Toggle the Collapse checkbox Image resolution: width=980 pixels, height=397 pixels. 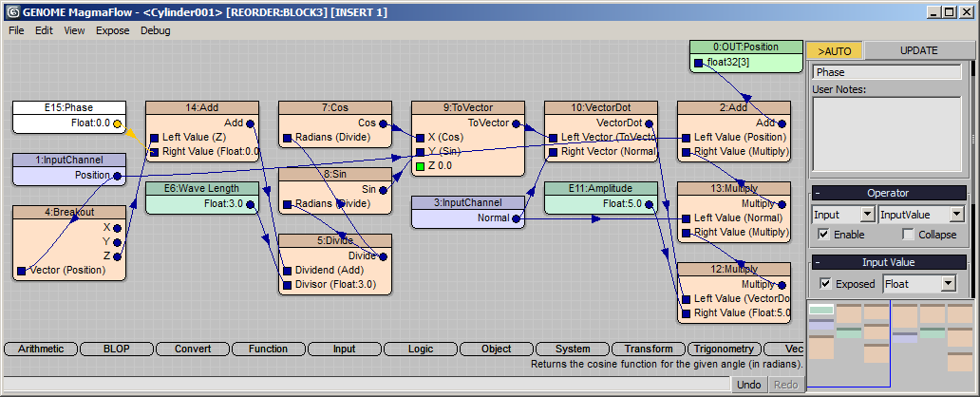pos(908,235)
